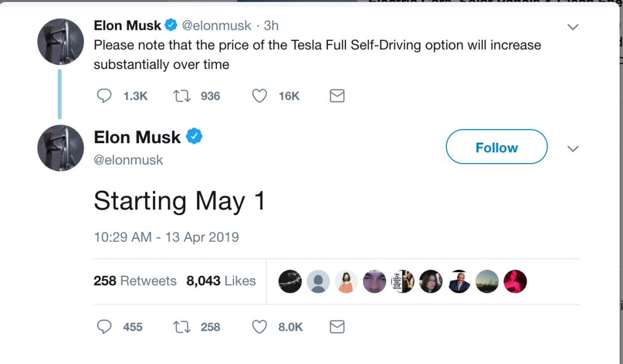Send first tweet via Direct Message envelope

[337, 96]
